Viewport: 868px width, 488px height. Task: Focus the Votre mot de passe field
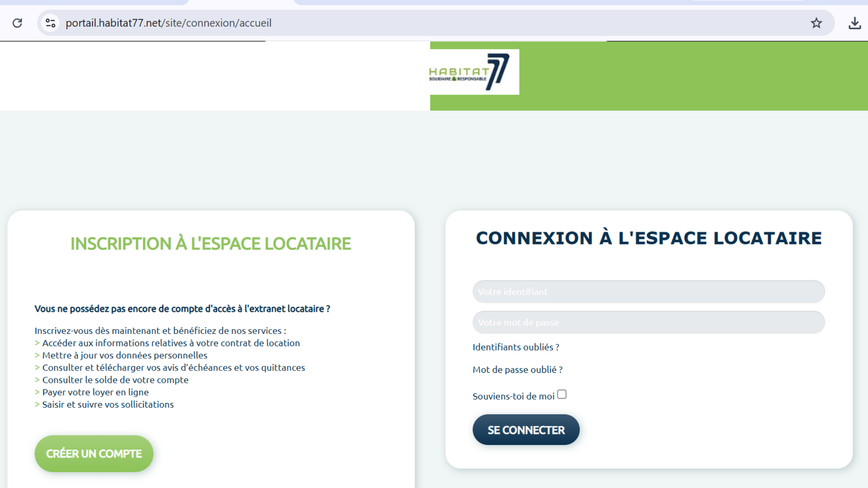tap(648, 322)
